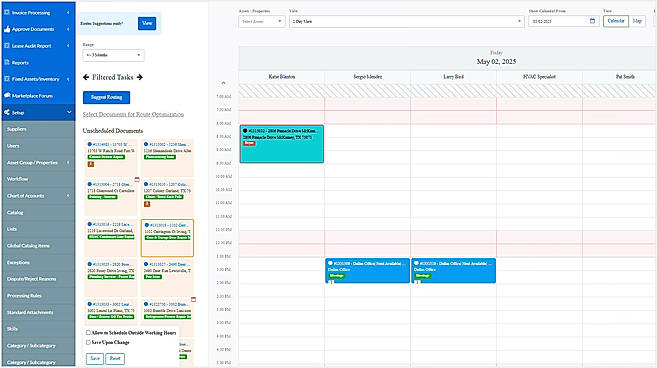This screenshot has height=368, width=657.
Task: Open the 2219 Lacewood Dr Garland card
Action: (x=111, y=238)
